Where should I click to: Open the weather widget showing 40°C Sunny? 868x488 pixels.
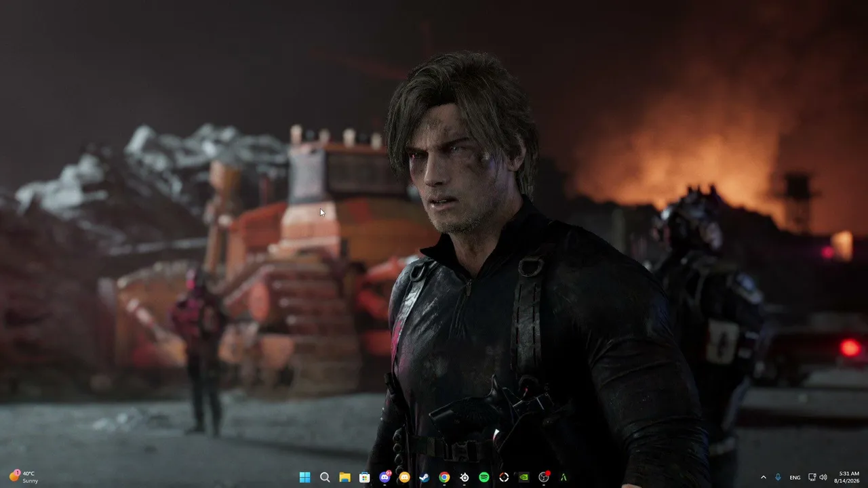click(x=24, y=477)
